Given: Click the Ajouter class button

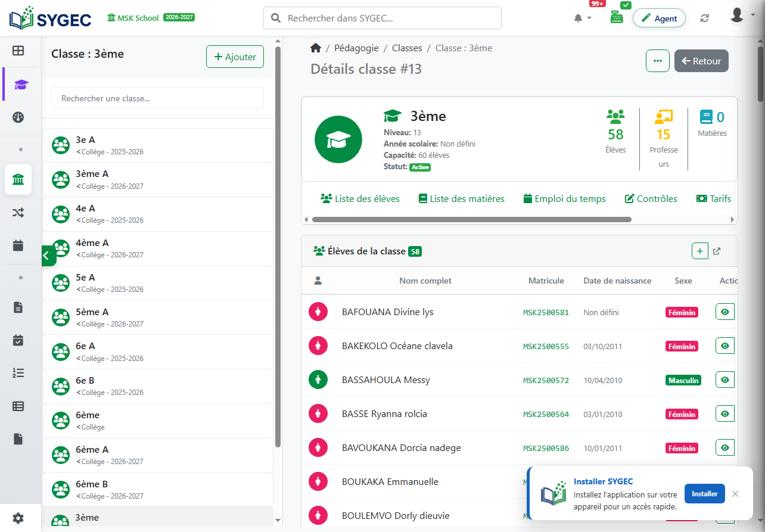Looking at the screenshot, I should [x=235, y=57].
